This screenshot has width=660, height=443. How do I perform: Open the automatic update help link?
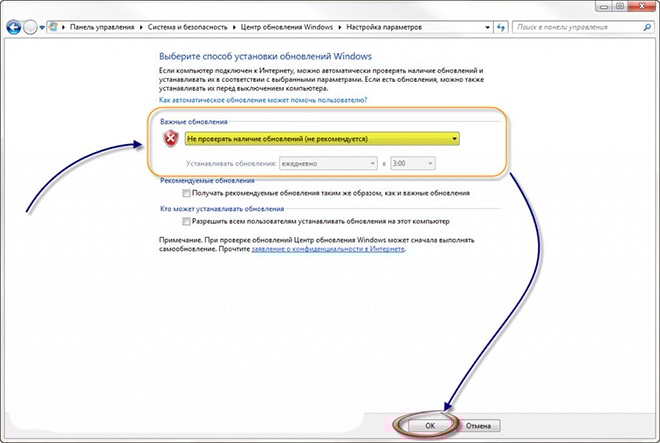point(264,101)
